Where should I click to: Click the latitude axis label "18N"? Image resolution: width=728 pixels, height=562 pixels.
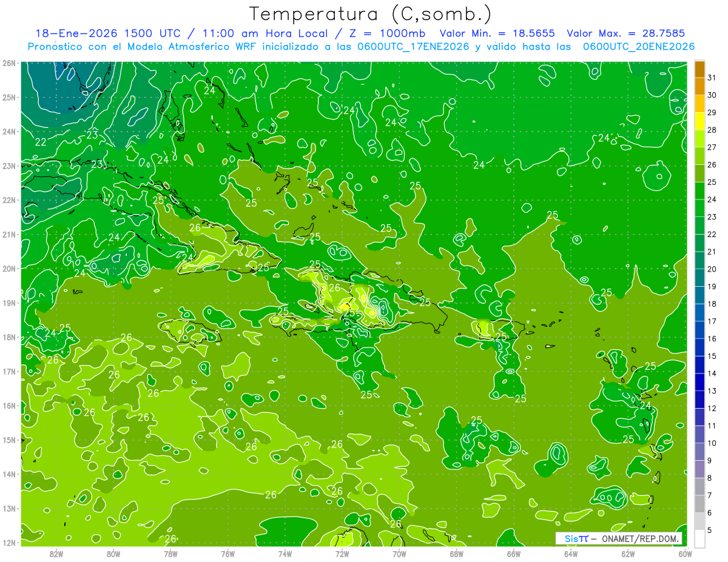tap(8, 337)
